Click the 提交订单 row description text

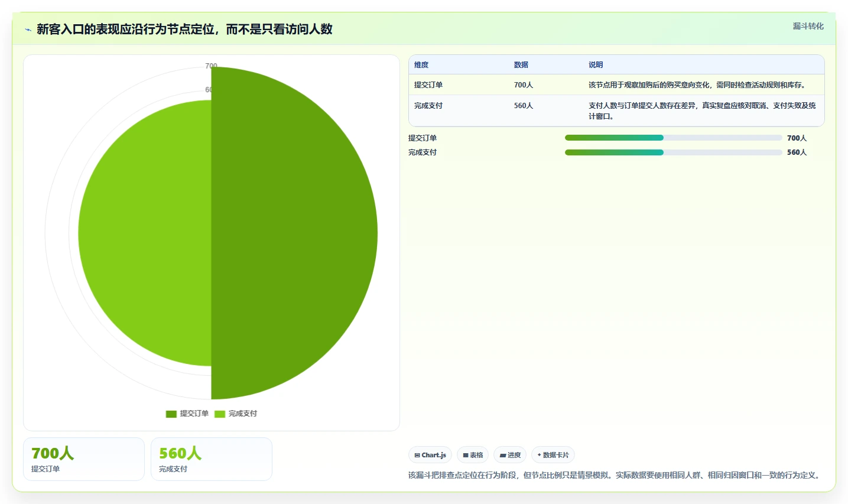point(698,85)
